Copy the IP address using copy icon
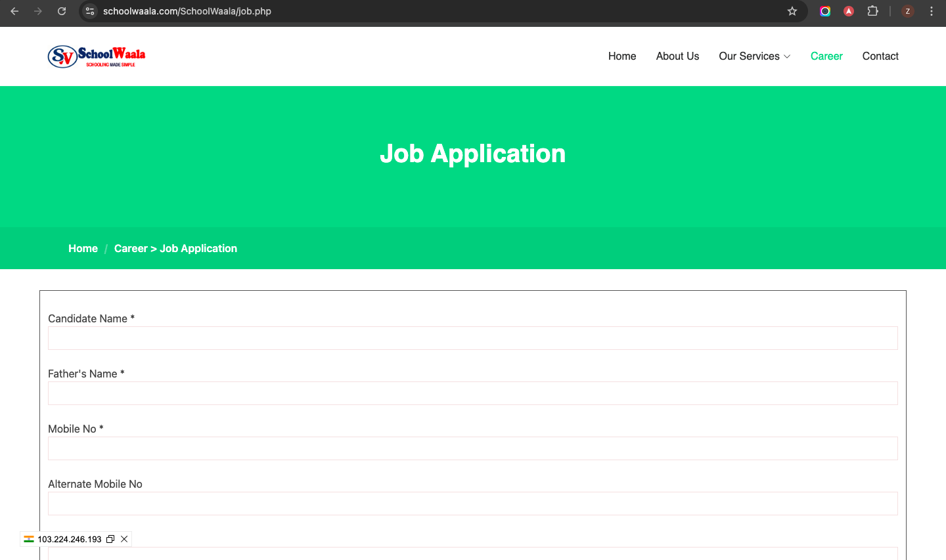 (x=110, y=539)
